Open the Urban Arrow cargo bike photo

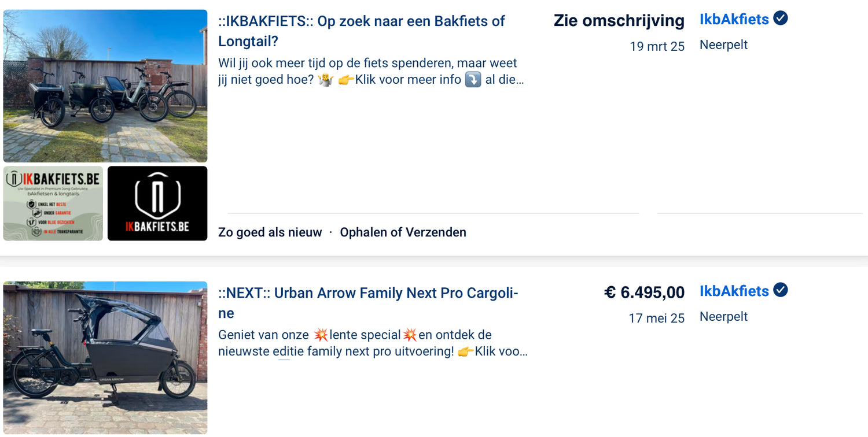pos(105,358)
